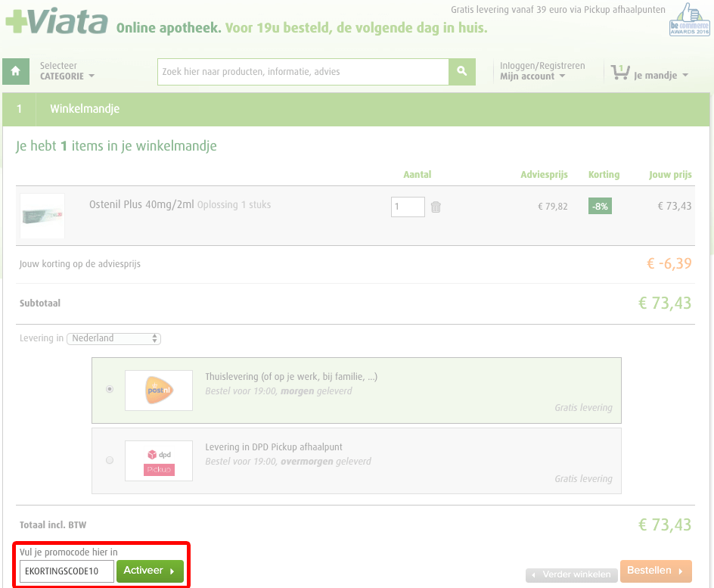
Task: Click the Verder winkelen button
Action: (x=572, y=575)
